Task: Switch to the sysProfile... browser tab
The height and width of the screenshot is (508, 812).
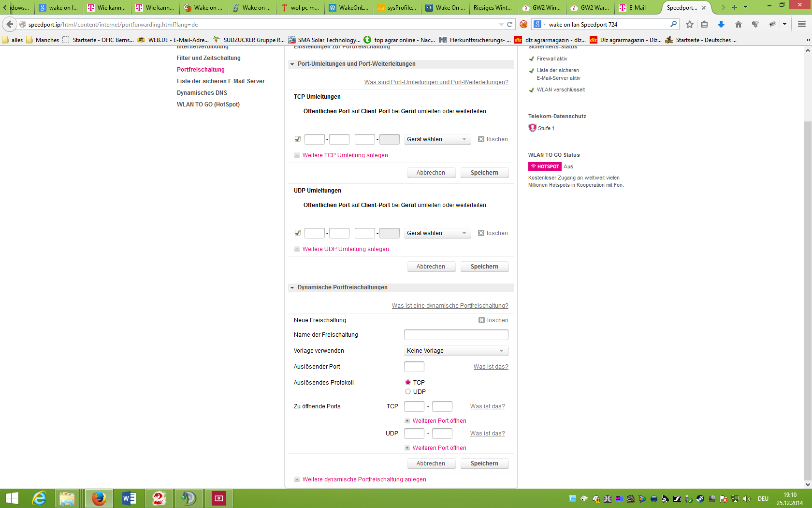Action: point(396,7)
